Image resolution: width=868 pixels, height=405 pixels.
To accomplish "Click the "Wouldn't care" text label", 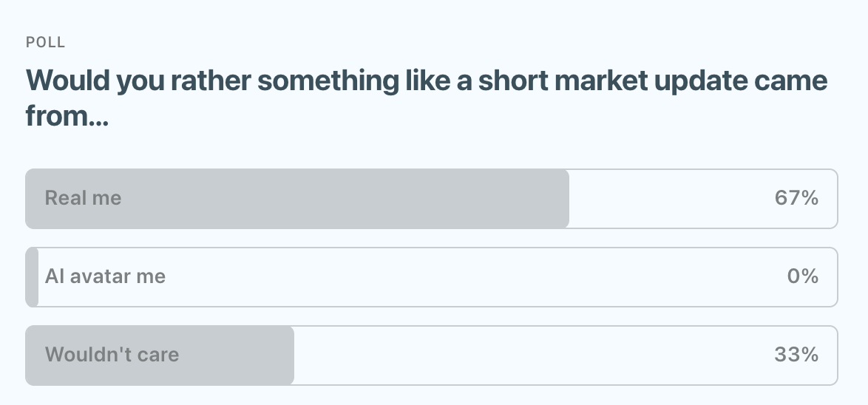I will pyautogui.click(x=112, y=355).
